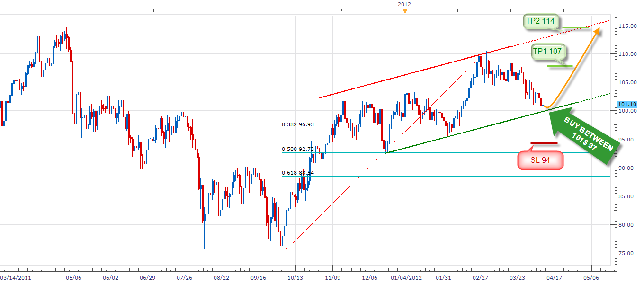Click the 06/29 date axis label
The image size is (644, 283).
[147, 278]
